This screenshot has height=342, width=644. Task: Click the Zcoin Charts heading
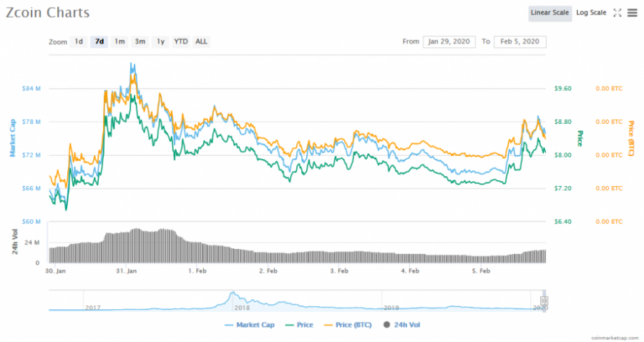[48, 12]
